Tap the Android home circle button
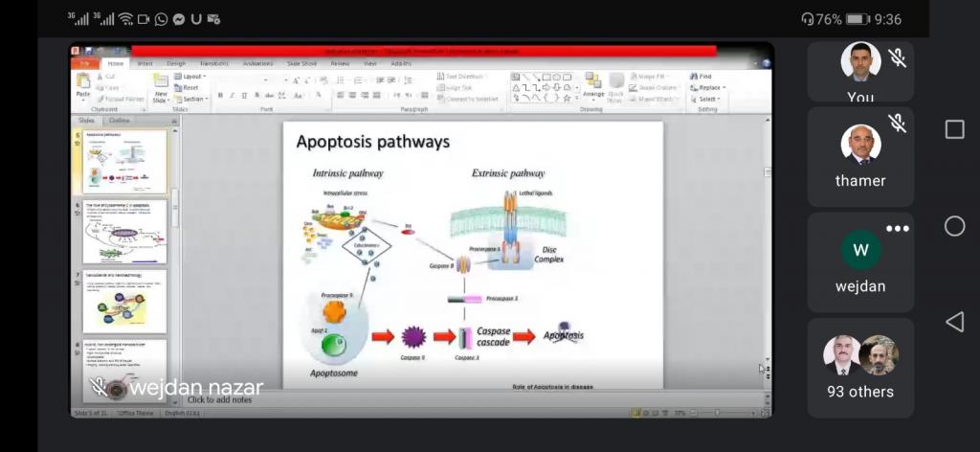The height and width of the screenshot is (452, 980). click(954, 226)
